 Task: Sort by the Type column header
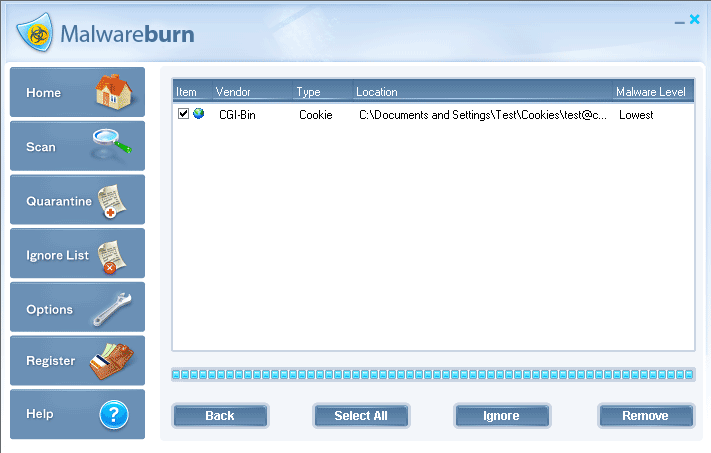tap(323, 91)
